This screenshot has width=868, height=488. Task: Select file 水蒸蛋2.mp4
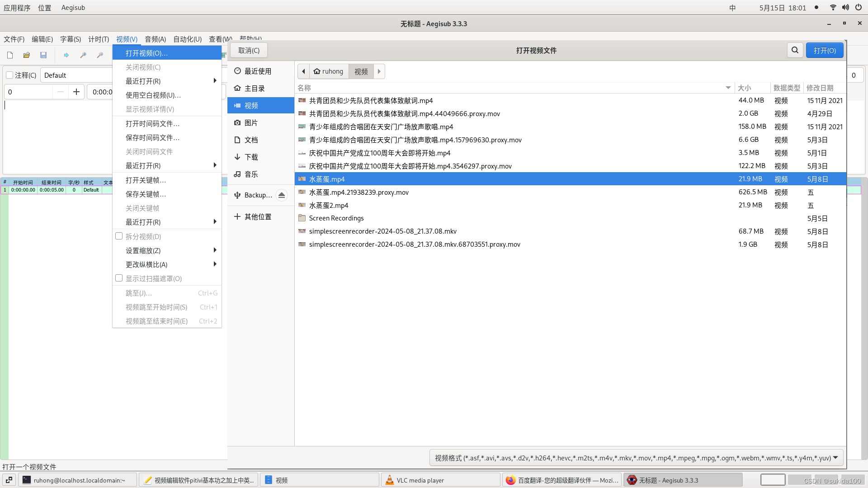click(329, 205)
